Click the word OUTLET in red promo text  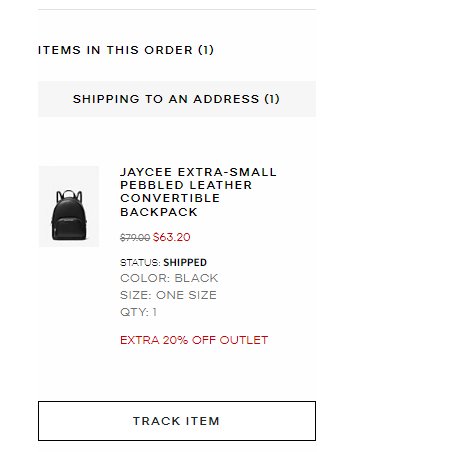[x=244, y=340]
